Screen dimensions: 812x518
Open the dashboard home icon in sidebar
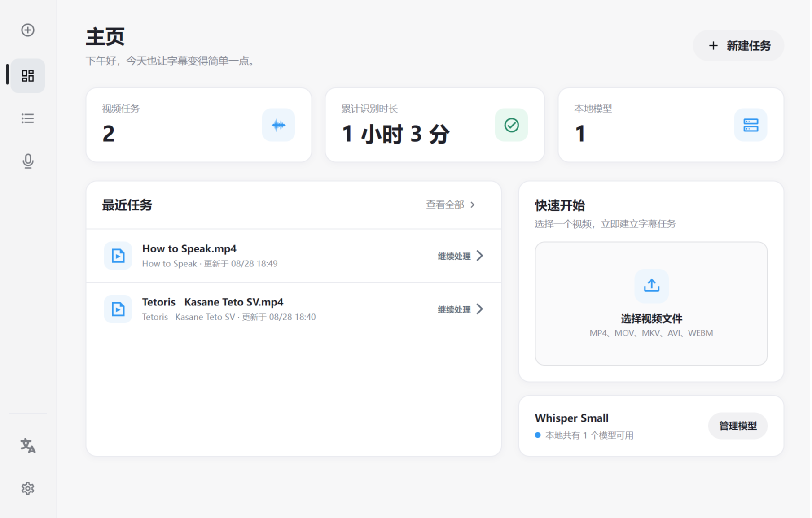coord(28,76)
